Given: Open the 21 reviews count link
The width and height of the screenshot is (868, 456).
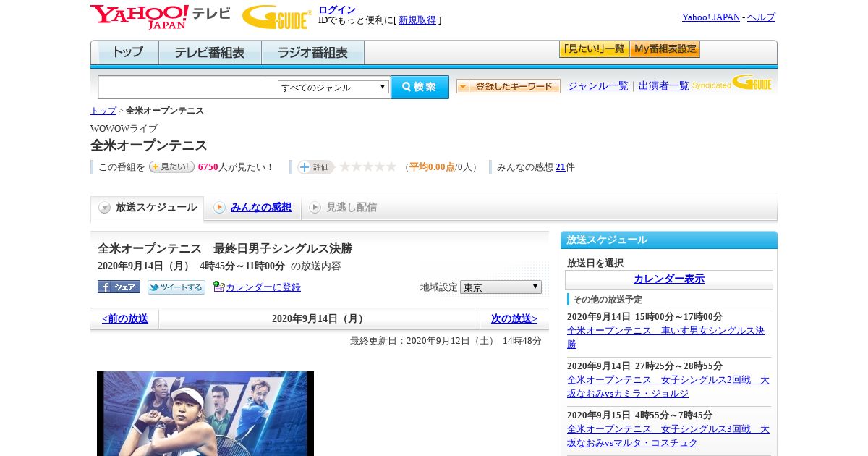Looking at the screenshot, I should click(x=561, y=167).
